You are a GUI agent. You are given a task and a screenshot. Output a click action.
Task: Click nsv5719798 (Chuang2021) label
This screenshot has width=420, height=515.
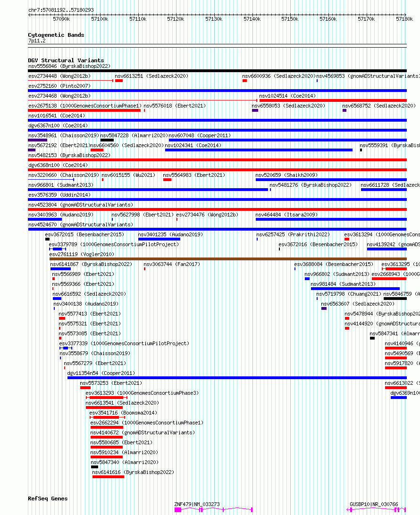tap(349, 294)
